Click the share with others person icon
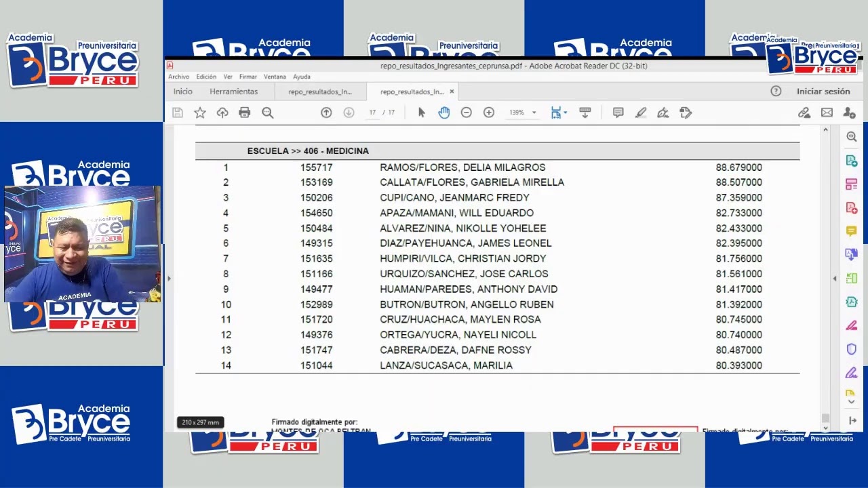This screenshot has height=488, width=868. click(849, 113)
